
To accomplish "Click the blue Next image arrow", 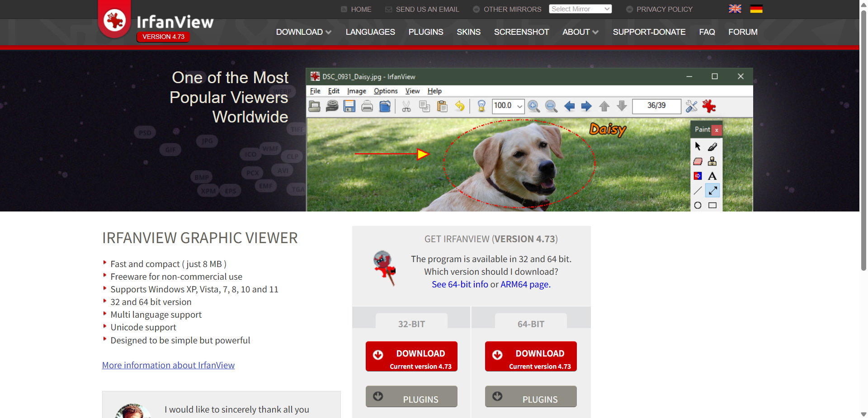I will coord(586,106).
